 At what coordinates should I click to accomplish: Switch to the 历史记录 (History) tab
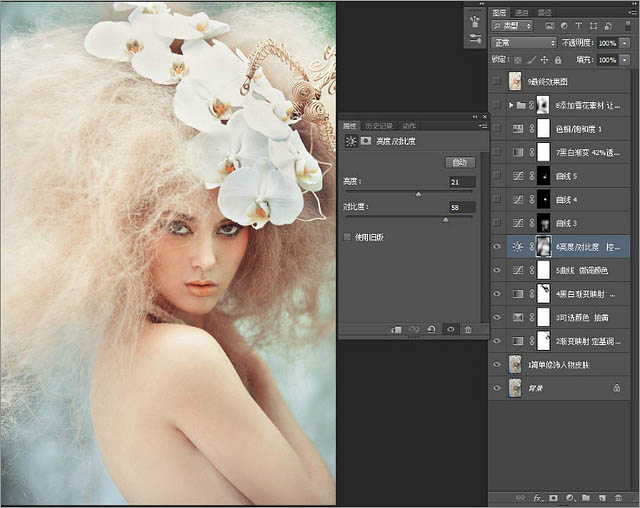(379, 126)
